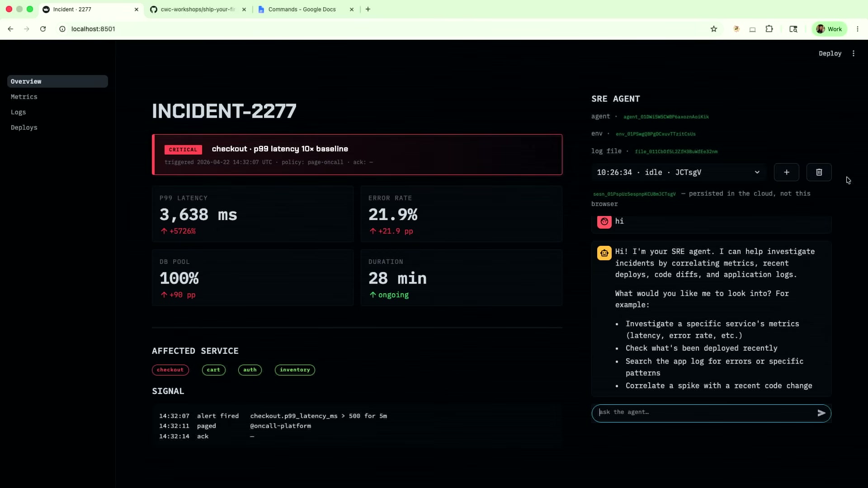868x488 pixels.
Task: Click the checkout service tag
Action: [x=170, y=370]
